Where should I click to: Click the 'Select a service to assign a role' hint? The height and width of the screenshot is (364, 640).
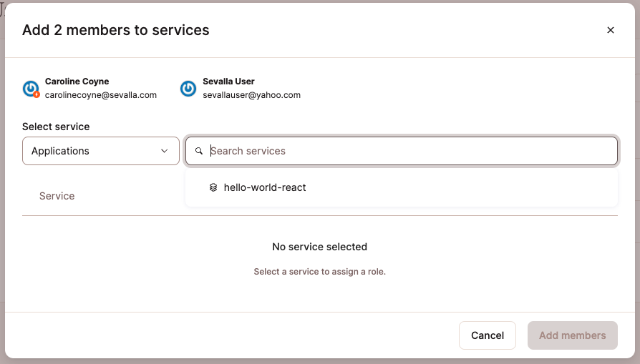click(x=319, y=272)
